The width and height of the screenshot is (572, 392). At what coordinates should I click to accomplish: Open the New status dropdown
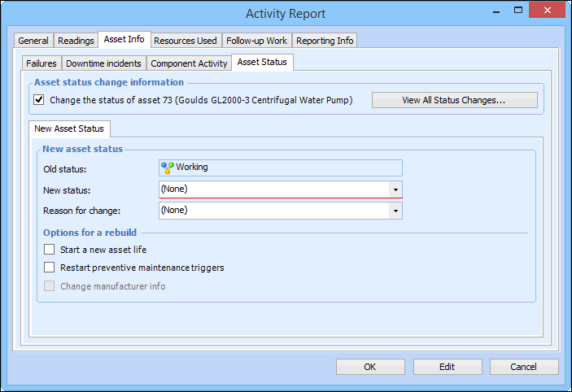395,189
